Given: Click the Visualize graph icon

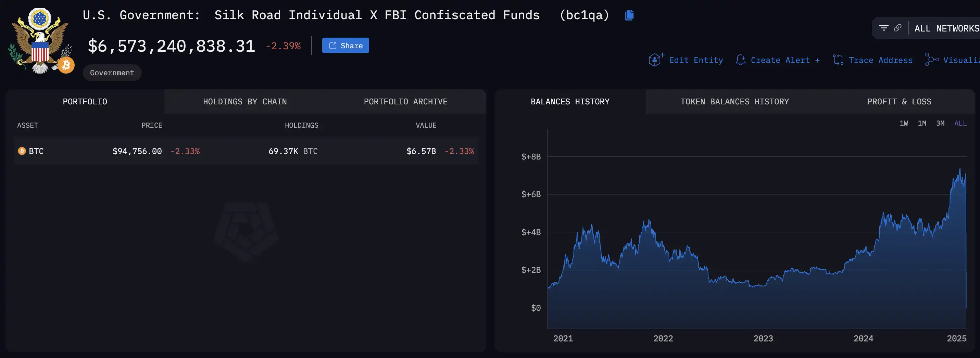Looking at the screenshot, I should (931, 60).
